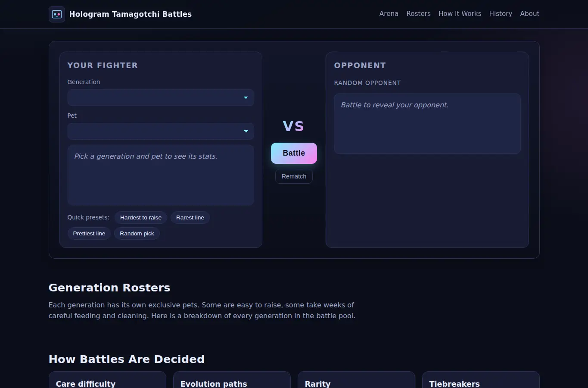Click the opponent reveal placeholder panel
Viewport: 588px width, 388px height.
[x=427, y=124]
